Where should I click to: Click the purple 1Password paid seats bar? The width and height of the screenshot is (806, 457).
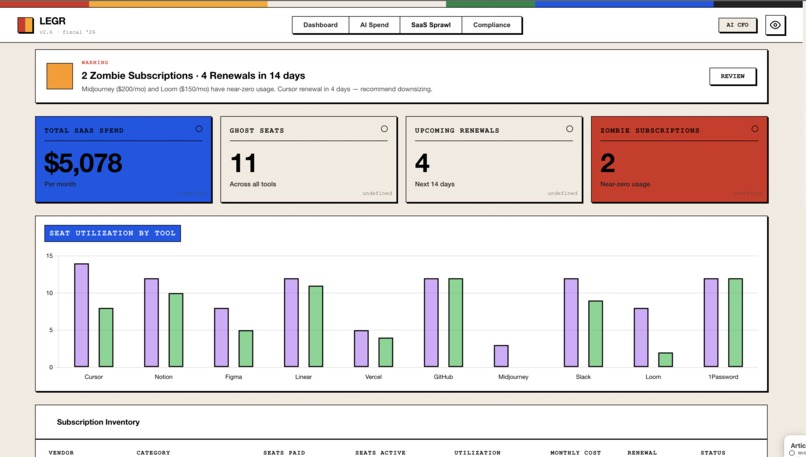tap(711, 322)
